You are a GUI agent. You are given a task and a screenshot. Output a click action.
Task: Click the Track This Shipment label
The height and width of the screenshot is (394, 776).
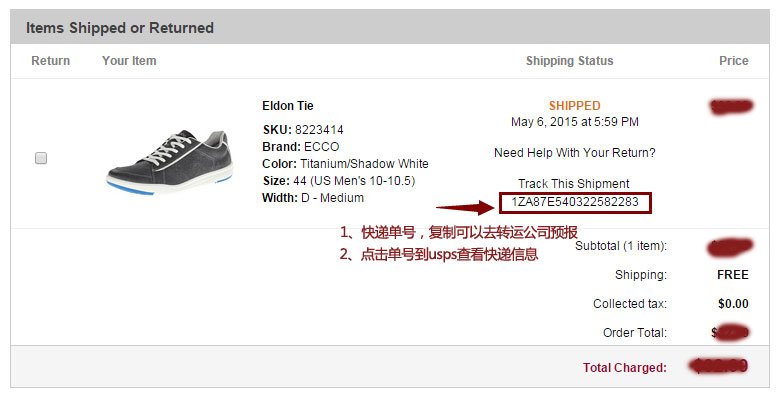pyautogui.click(x=574, y=184)
